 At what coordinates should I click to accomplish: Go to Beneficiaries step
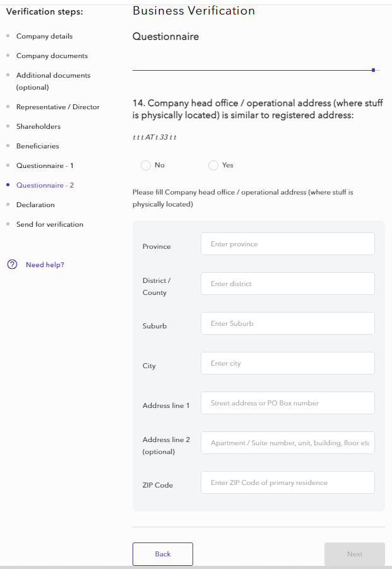[37, 147]
